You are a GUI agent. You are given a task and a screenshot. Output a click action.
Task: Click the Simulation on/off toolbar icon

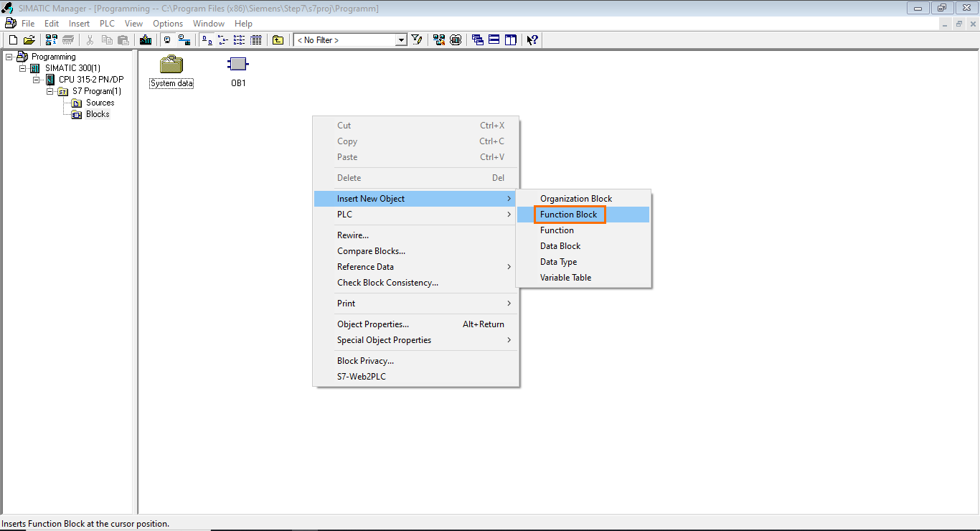(x=456, y=40)
